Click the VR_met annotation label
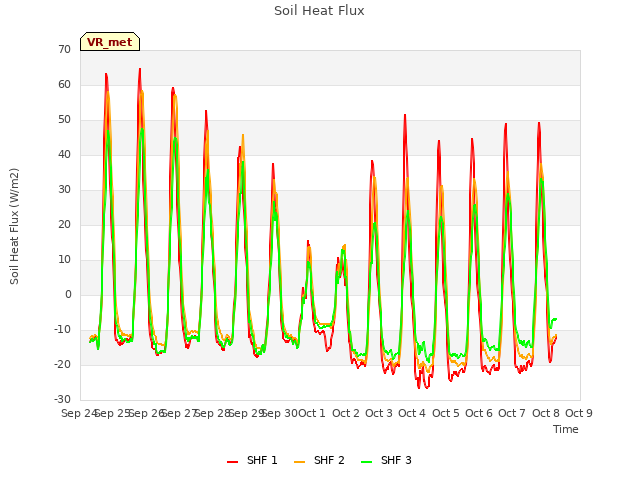The height and width of the screenshot is (480, 640). (110, 42)
